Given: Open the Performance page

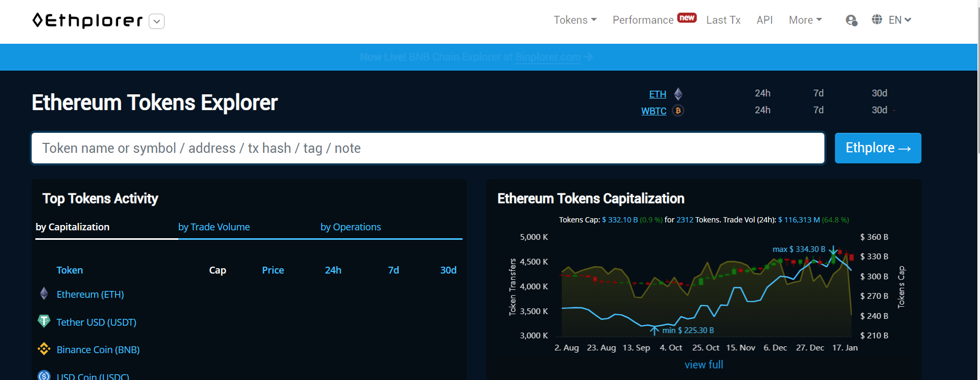Looking at the screenshot, I should click(643, 20).
